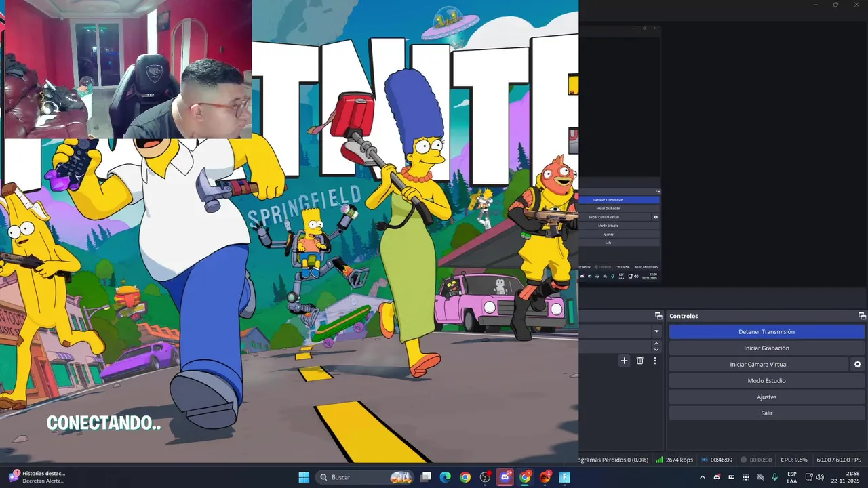Switch to Fortnite taskbar icon
868x488 pixels.
564,477
